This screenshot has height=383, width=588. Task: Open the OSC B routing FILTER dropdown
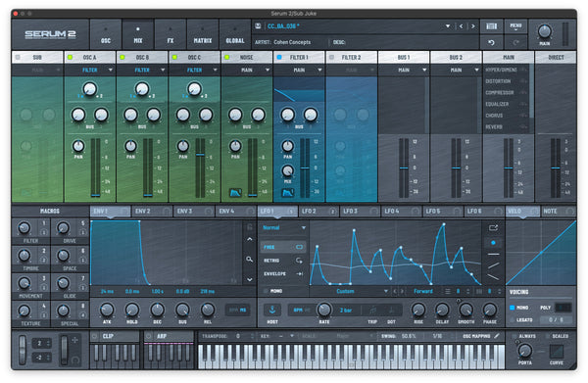coord(142,71)
